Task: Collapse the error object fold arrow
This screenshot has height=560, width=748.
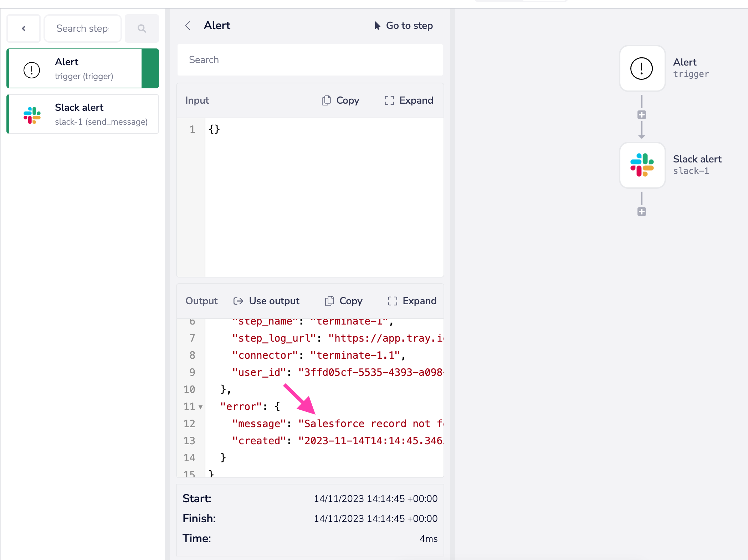Action: coord(201,407)
